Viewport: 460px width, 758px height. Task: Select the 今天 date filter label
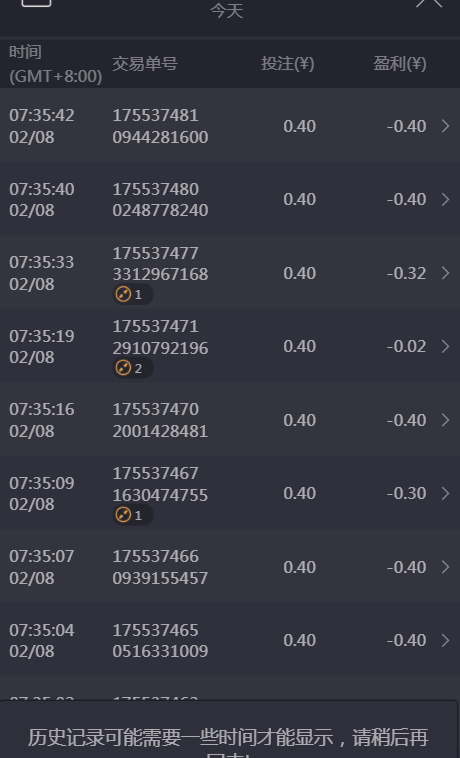tap(227, 11)
